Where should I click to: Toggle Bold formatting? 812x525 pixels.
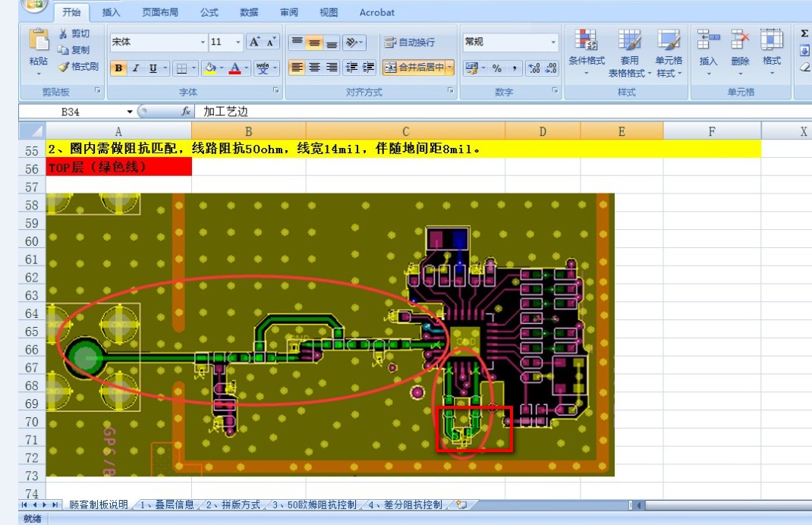[x=118, y=68]
